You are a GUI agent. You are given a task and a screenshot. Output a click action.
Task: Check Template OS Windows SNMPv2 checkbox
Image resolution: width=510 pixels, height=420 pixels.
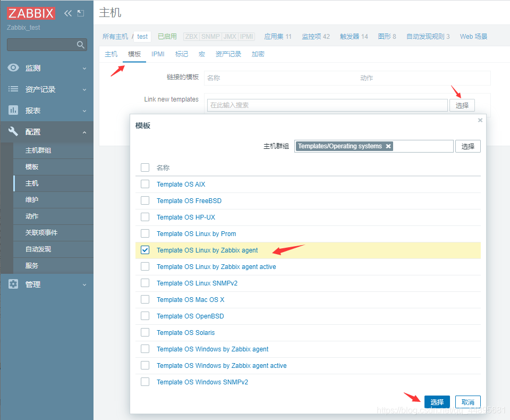[145, 382]
